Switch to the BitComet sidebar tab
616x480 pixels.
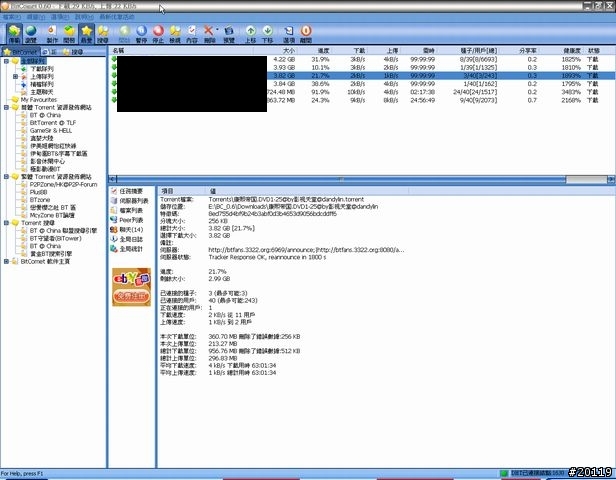20,52
